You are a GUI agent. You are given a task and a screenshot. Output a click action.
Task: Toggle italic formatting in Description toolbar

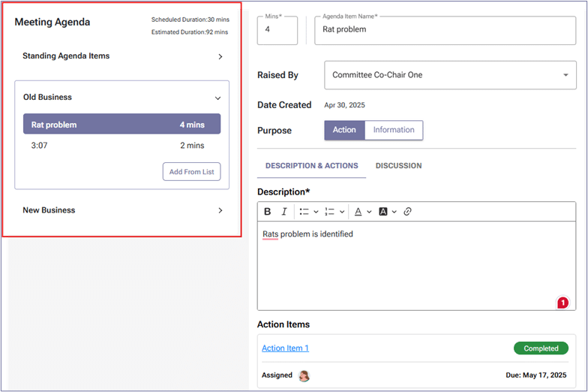pyautogui.click(x=284, y=212)
